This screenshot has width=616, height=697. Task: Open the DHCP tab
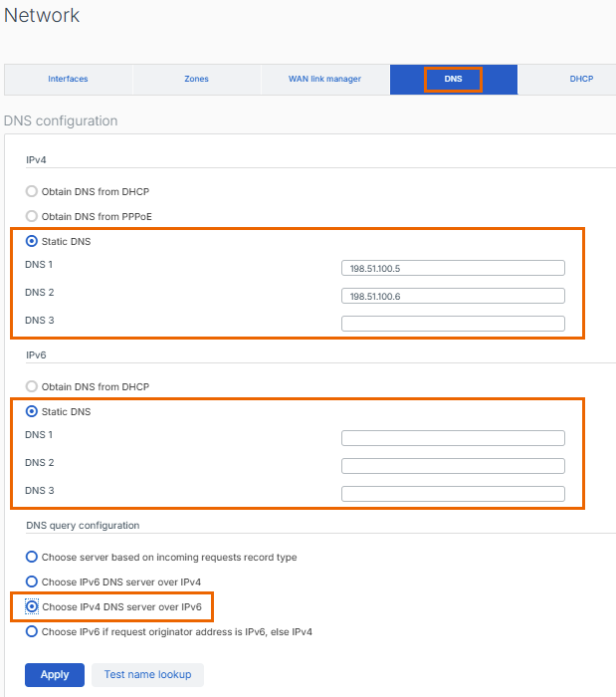580,80
